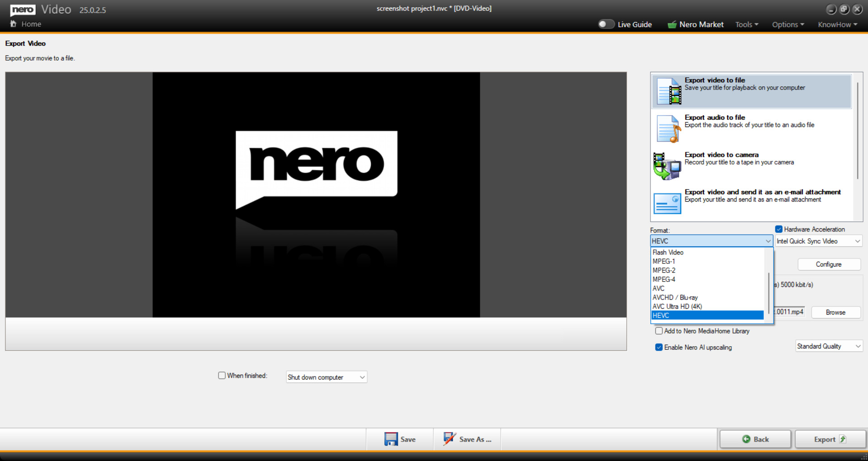Click the Nero logo video preview
The image size is (868, 461).
[316, 195]
